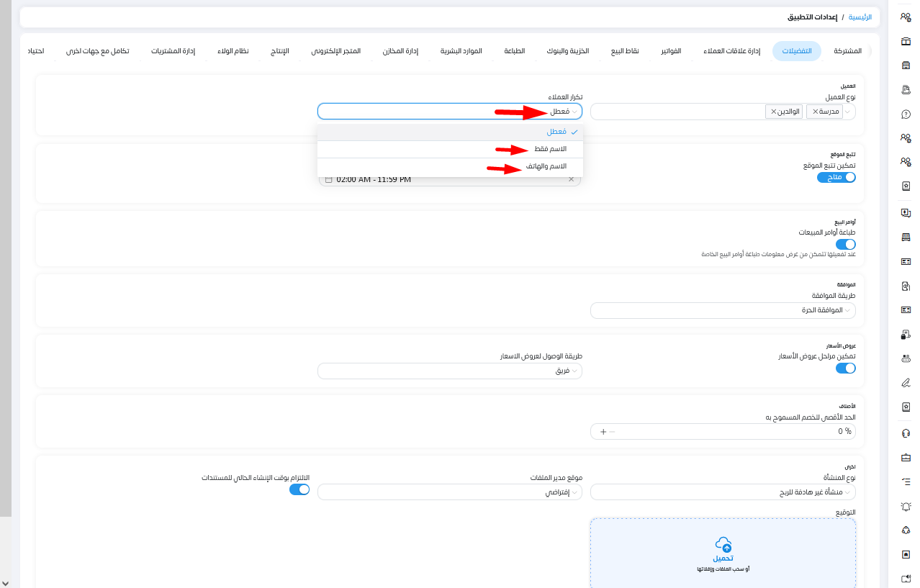This screenshot has width=920, height=588.
Task: Click the cloud upload icon for signature
Action: click(x=723, y=544)
